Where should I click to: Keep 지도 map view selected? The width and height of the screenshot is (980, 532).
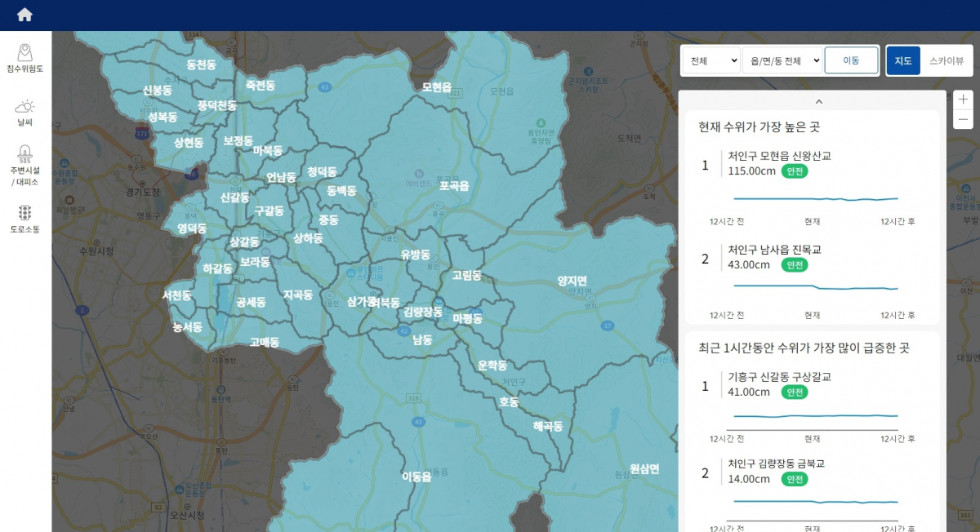pyautogui.click(x=902, y=60)
